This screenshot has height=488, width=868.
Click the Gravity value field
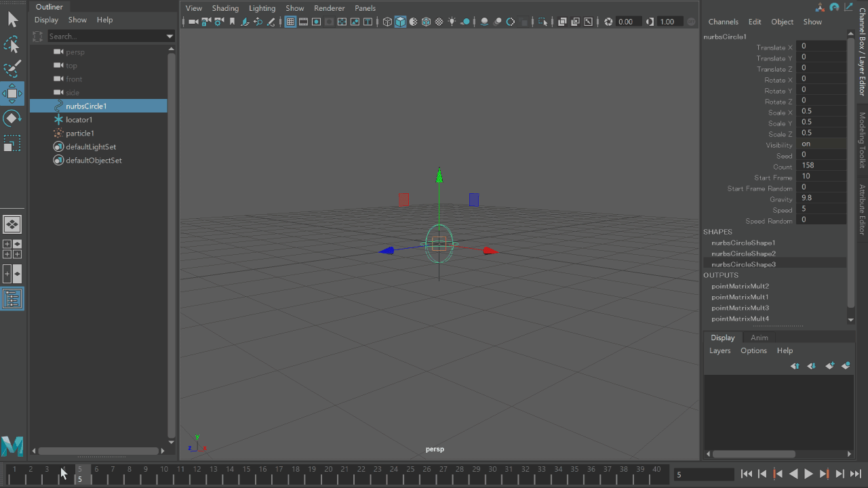tap(822, 198)
